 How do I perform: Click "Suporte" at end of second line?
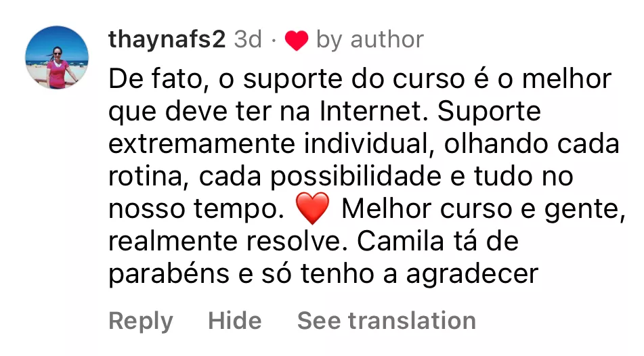coord(489,112)
